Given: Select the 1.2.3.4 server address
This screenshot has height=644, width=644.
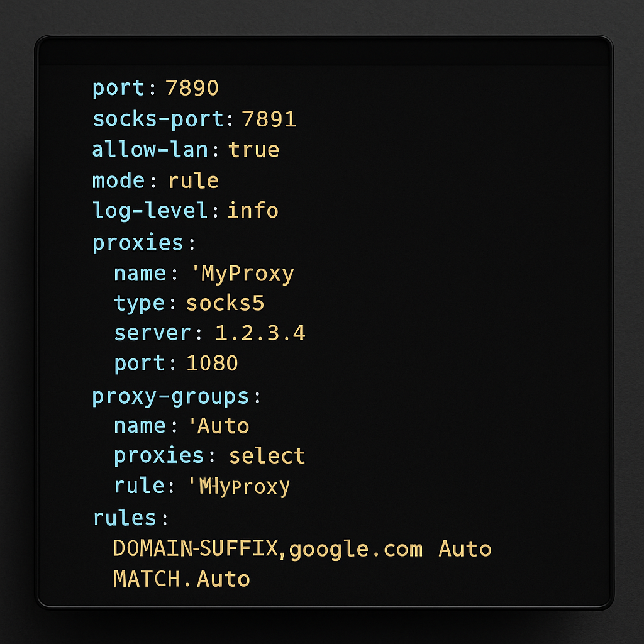Looking at the screenshot, I should coord(260,333).
